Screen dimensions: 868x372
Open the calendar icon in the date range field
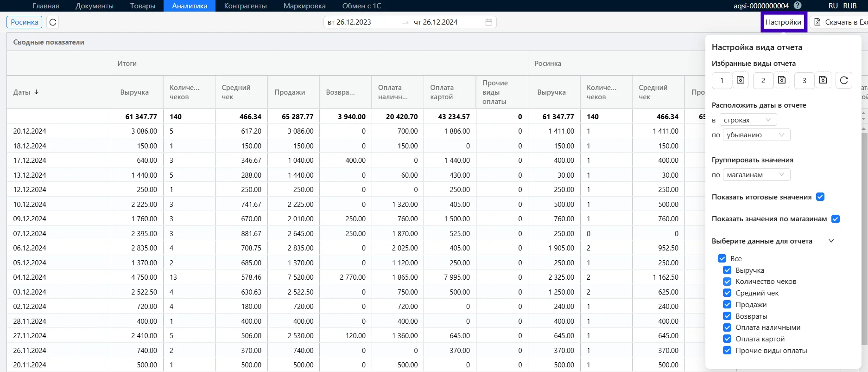click(488, 22)
